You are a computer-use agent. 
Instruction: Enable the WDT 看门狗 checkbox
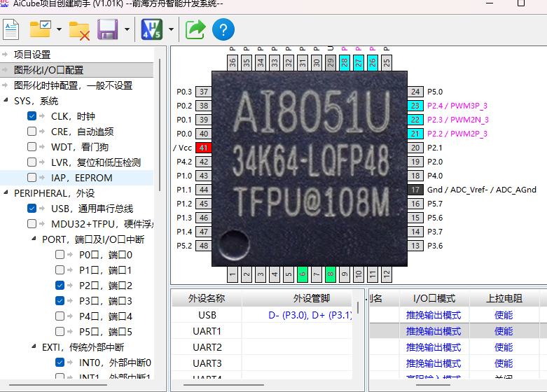[32, 146]
